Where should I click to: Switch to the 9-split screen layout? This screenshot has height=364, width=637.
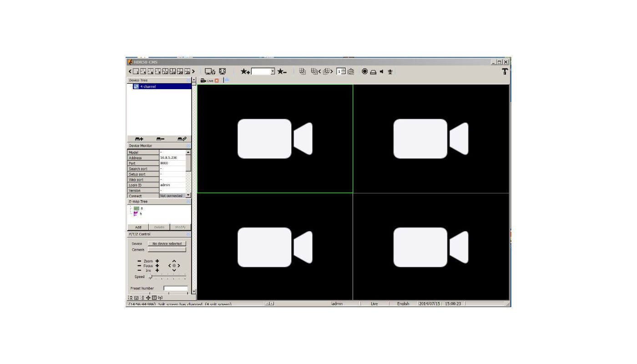pyautogui.click(x=158, y=71)
